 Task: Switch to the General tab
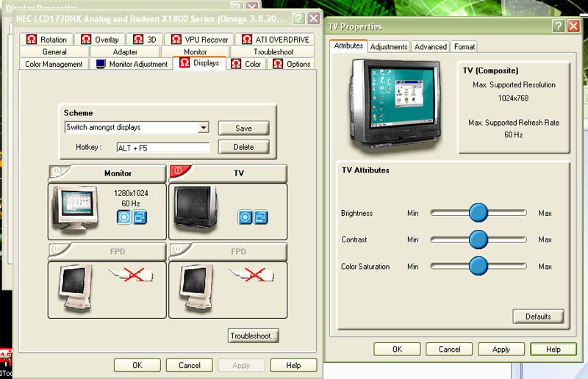54,51
